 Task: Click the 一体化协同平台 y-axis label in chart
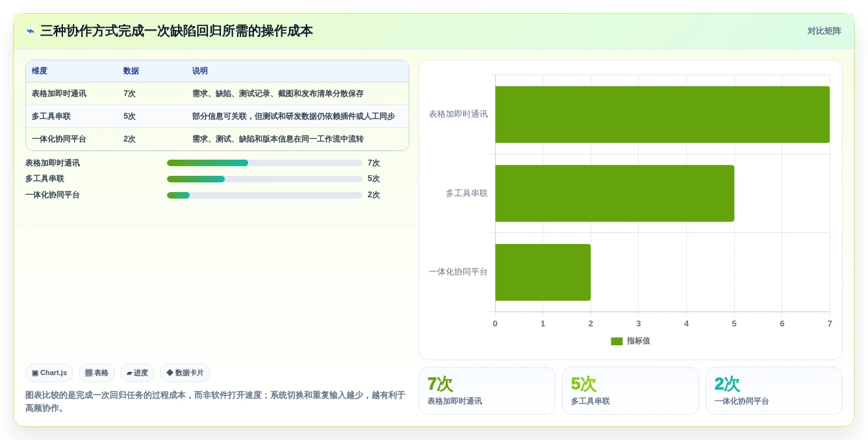click(458, 272)
